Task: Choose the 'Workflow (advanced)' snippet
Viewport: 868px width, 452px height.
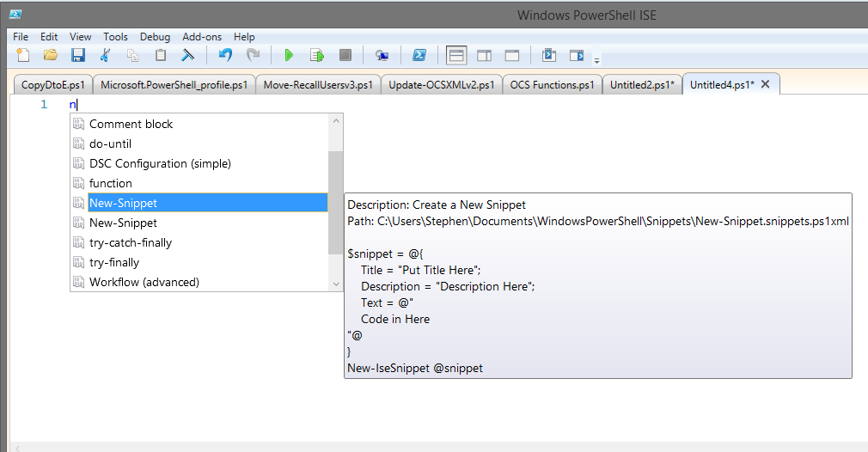Action: point(199,282)
